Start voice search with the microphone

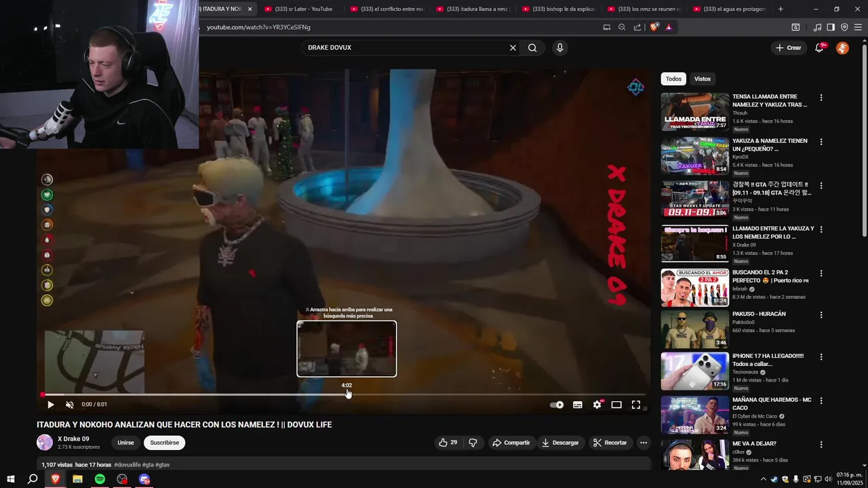[x=559, y=47]
